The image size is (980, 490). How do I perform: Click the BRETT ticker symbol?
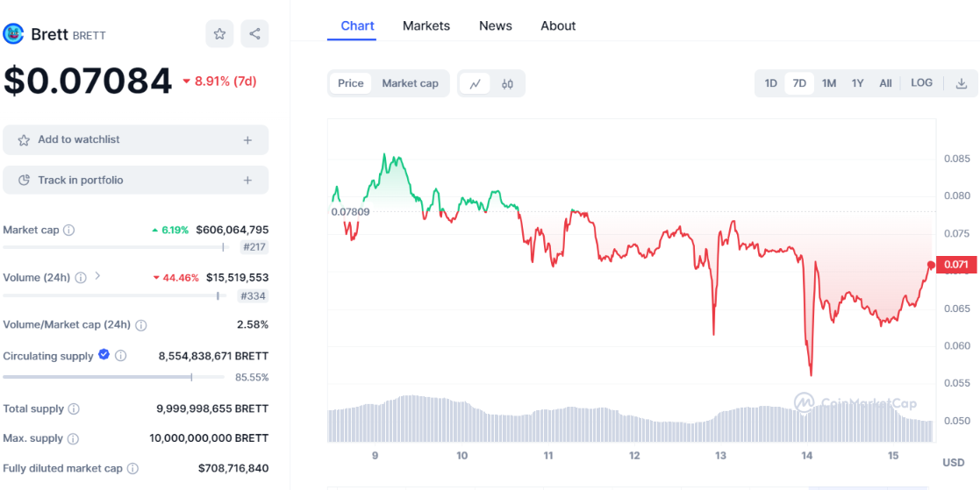point(89,36)
